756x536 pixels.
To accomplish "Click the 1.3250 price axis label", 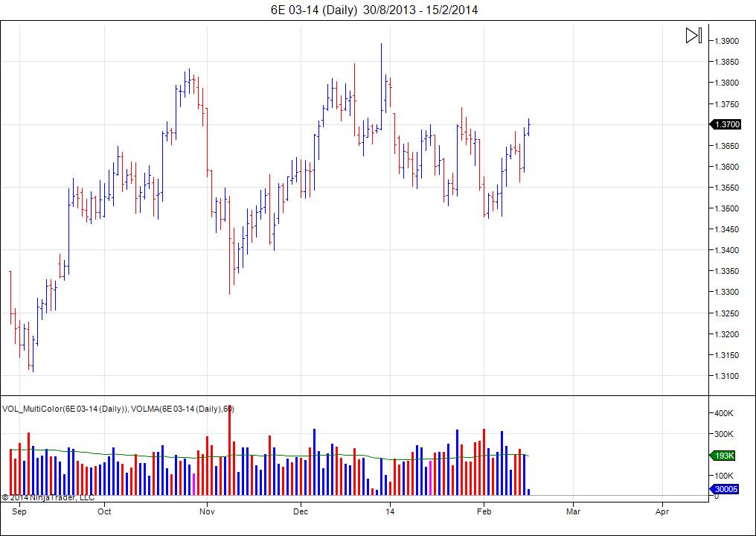I will pyautogui.click(x=726, y=313).
